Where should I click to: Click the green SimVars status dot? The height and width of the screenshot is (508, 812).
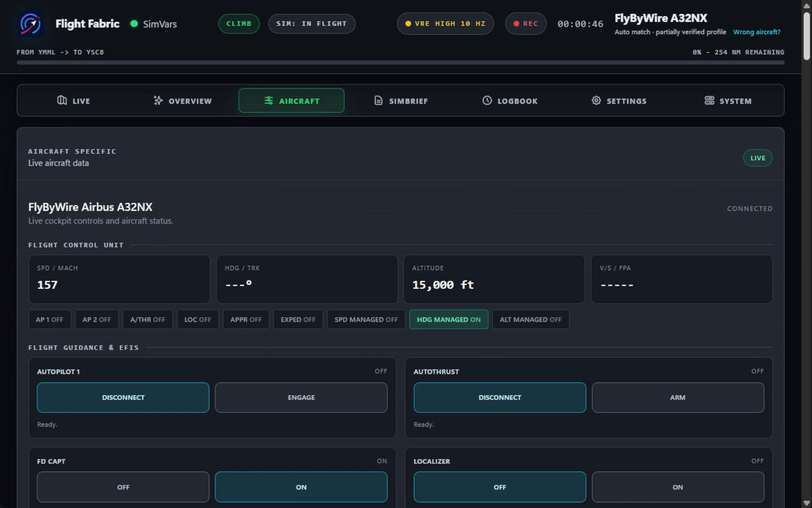click(x=134, y=24)
